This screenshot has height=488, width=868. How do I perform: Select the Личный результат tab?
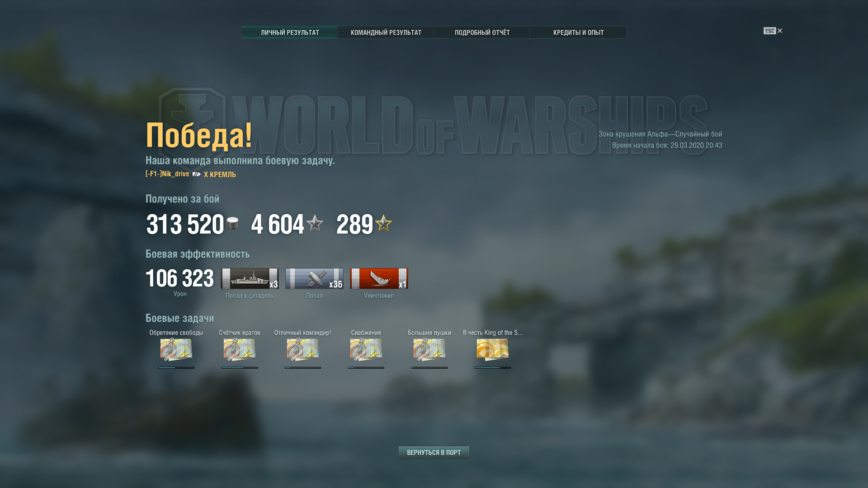coord(290,33)
